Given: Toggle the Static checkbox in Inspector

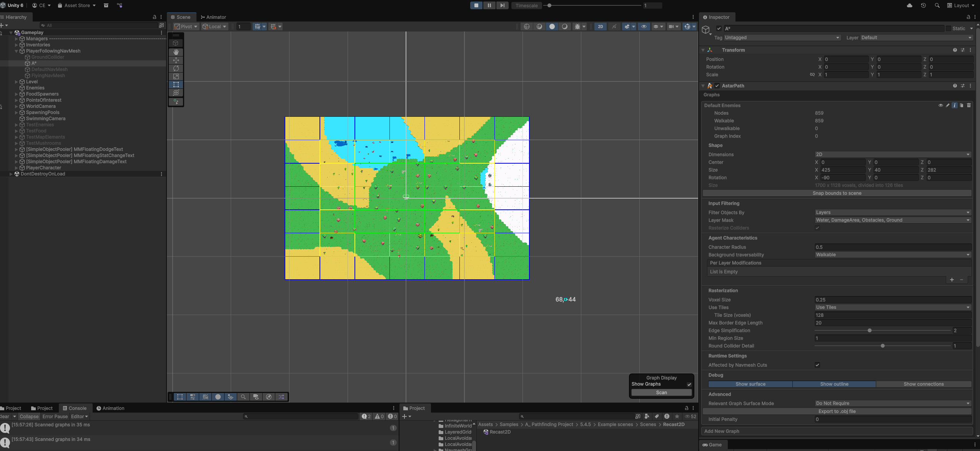Looking at the screenshot, I should (948, 28).
